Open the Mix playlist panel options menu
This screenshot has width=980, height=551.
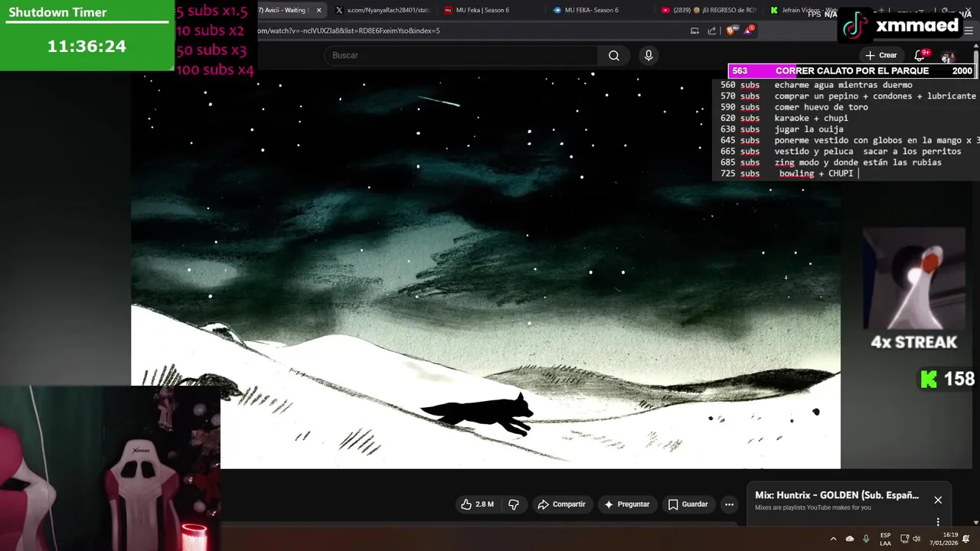coord(938,522)
